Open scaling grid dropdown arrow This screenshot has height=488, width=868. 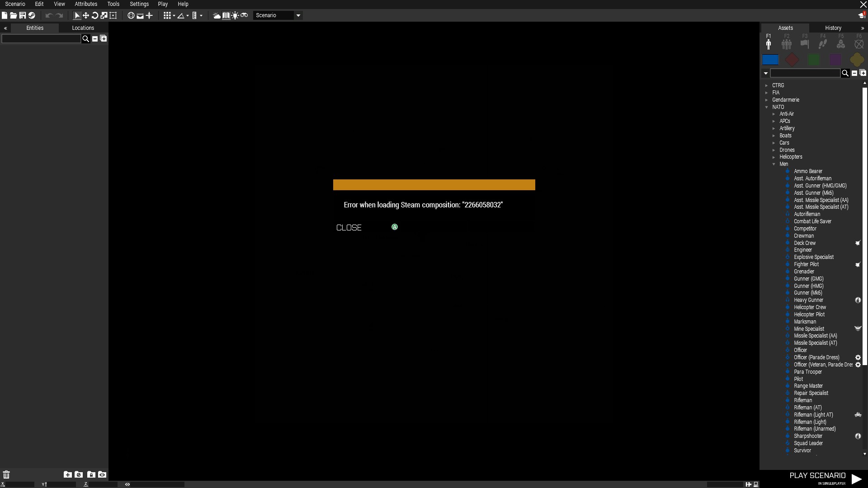coord(201,16)
